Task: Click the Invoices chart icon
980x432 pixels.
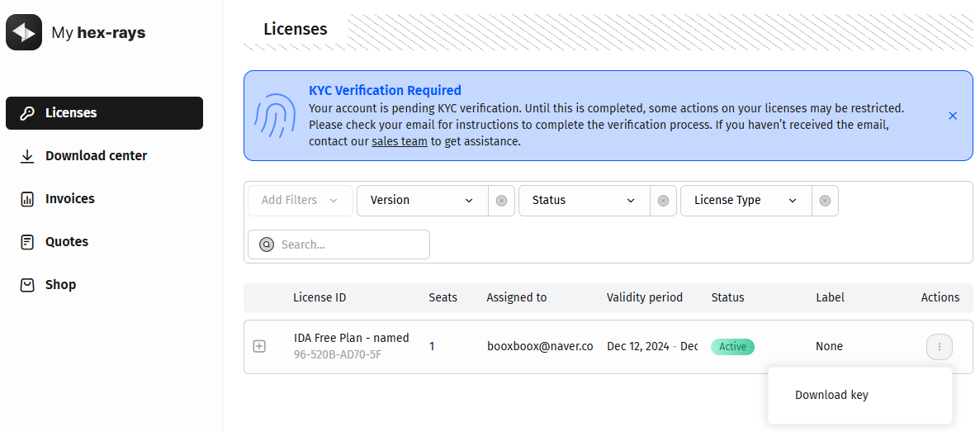Action: pos(27,199)
